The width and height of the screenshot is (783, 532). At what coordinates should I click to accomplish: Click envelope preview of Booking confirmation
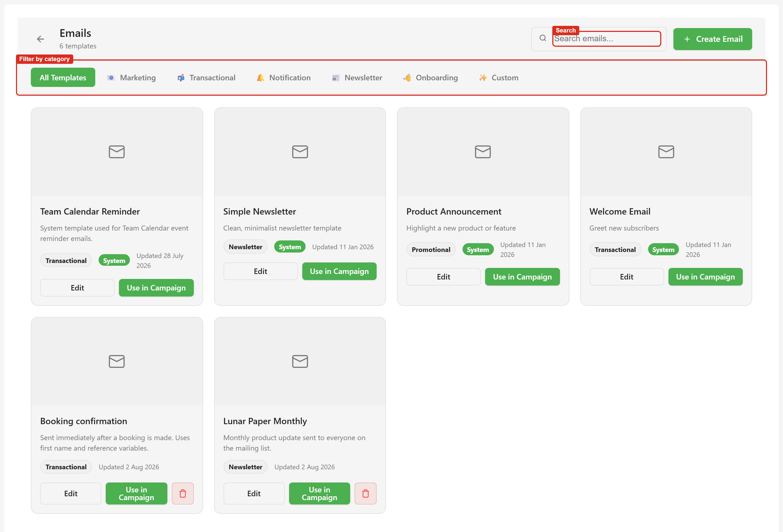(116, 361)
